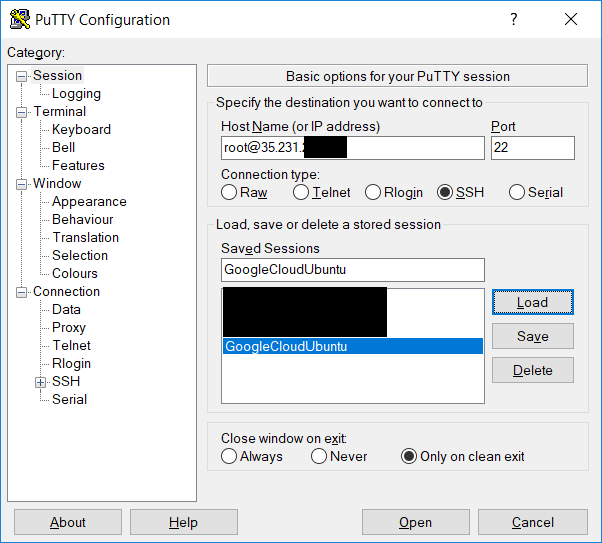Collapse the Window tree node
The height and width of the screenshot is (543, 602).
click(21, 184)
